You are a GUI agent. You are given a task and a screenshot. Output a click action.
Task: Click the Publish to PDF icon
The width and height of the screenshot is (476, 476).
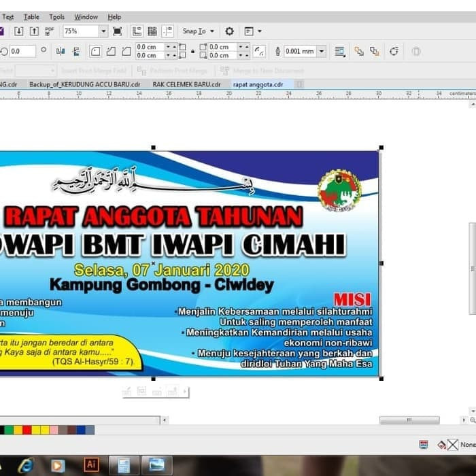[49, 31]
